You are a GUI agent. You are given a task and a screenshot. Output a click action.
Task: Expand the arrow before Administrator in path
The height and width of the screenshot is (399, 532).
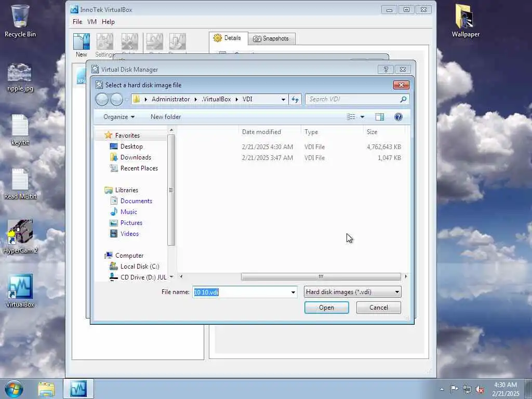pyautogui.click(x=146, y=99)
